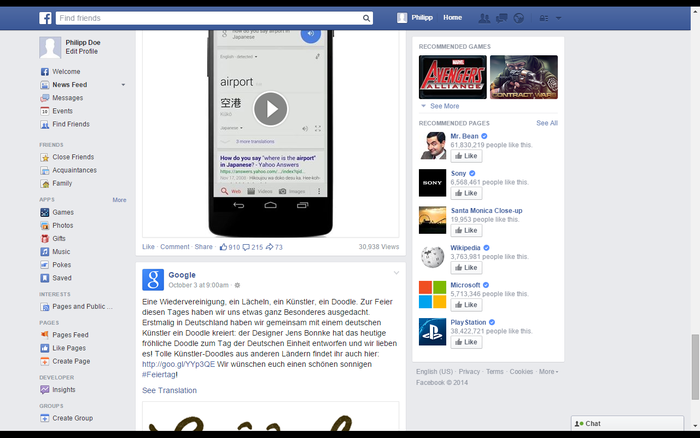The width and height of the screenshot is (700, 438).
Task: Open the goo.gl/YYp3QE link
Action: click(x=179, y=364)
